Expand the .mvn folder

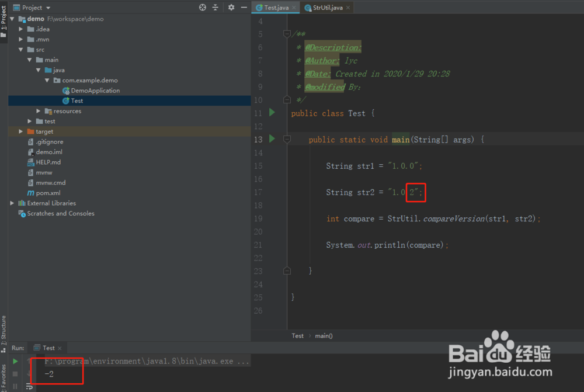point(21,39)
